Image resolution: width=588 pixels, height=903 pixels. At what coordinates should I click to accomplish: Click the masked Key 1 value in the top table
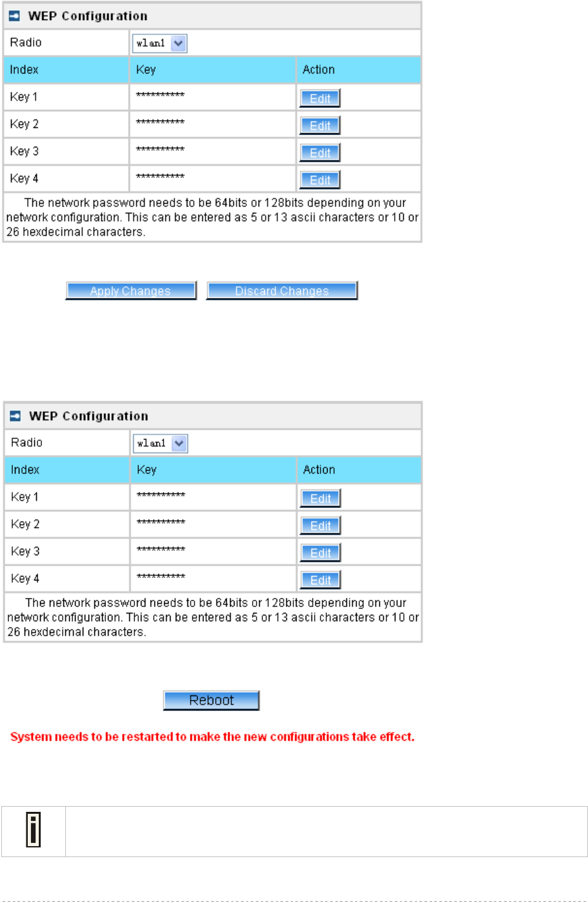[x=160, y=96]
